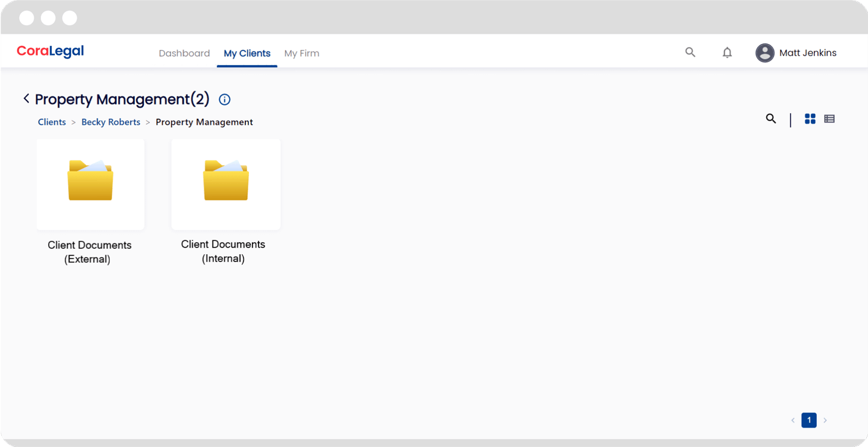The height and width of the screenshot is (447, 868).
Task: Click the info icon beside Property Management
Action: (224, 100)
